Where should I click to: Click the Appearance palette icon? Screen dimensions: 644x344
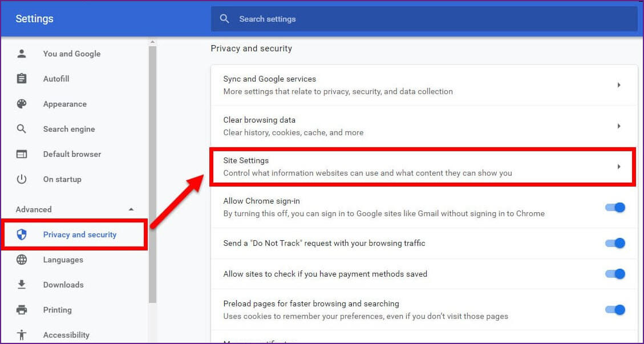pyautogui.click(x=22, y=104)
